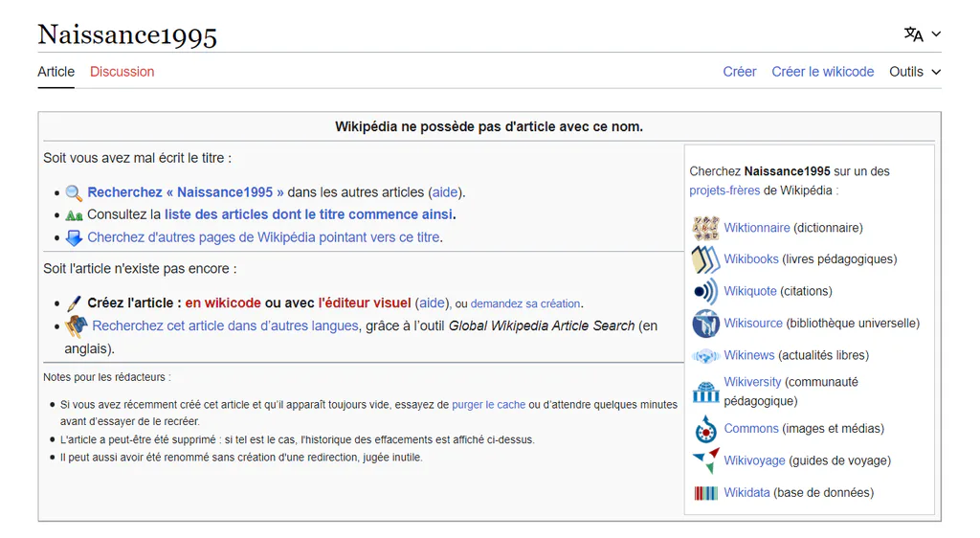Click the purger le cache link
Viewport: 980px width, 538px height.
(489, 405)
